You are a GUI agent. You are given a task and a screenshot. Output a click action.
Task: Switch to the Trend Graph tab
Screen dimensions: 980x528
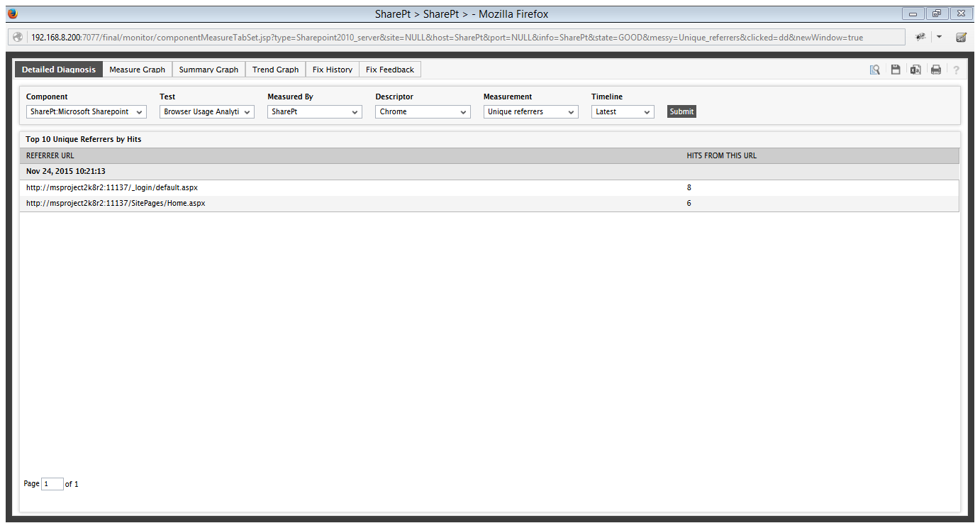click(276, 70)
